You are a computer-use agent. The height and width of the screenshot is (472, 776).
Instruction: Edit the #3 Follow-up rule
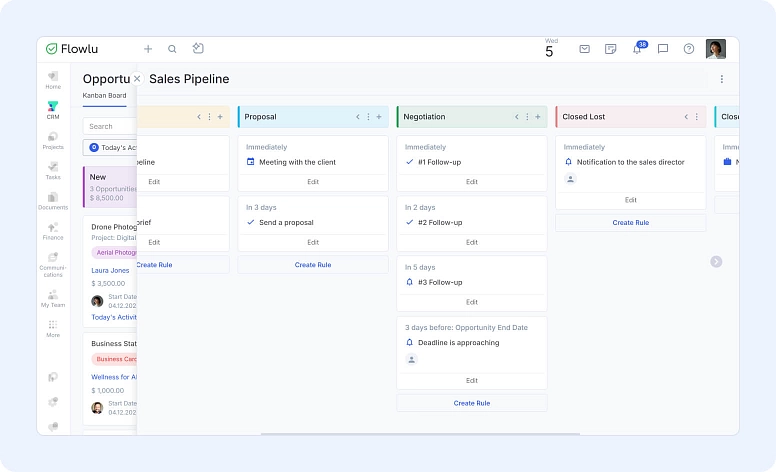(x=472, y=302)
